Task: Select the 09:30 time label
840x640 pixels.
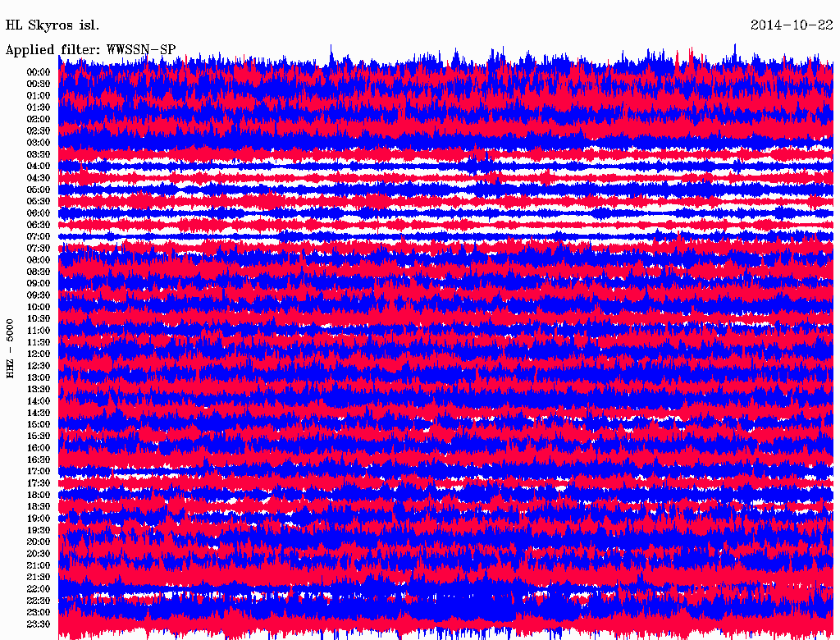Action: (38, 295)
